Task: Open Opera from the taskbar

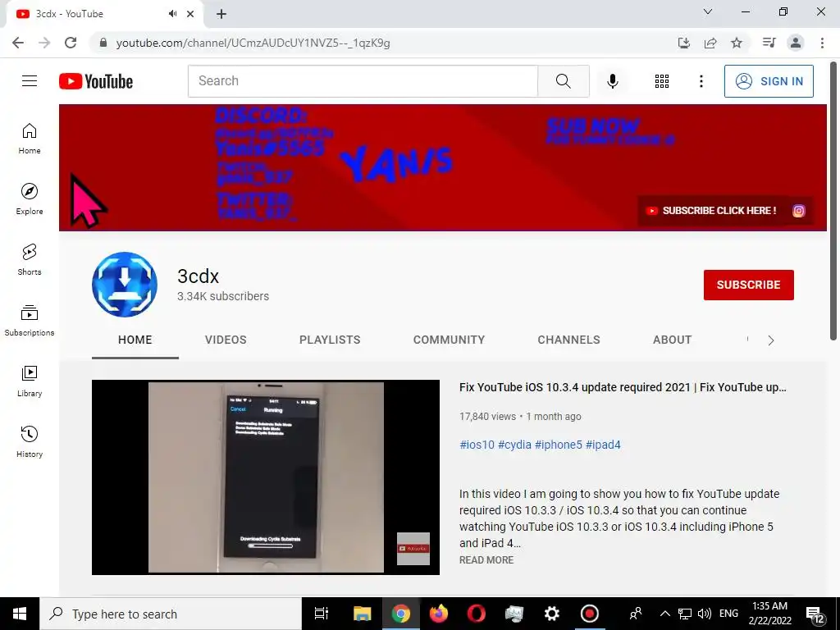Action: coord(476,614)
